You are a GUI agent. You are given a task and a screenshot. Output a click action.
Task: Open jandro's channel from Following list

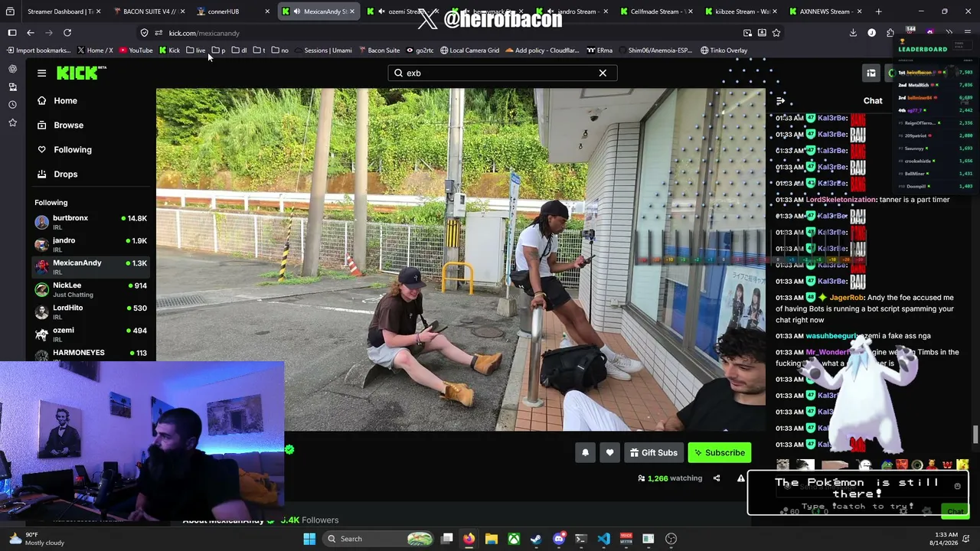tap(91, 244)
